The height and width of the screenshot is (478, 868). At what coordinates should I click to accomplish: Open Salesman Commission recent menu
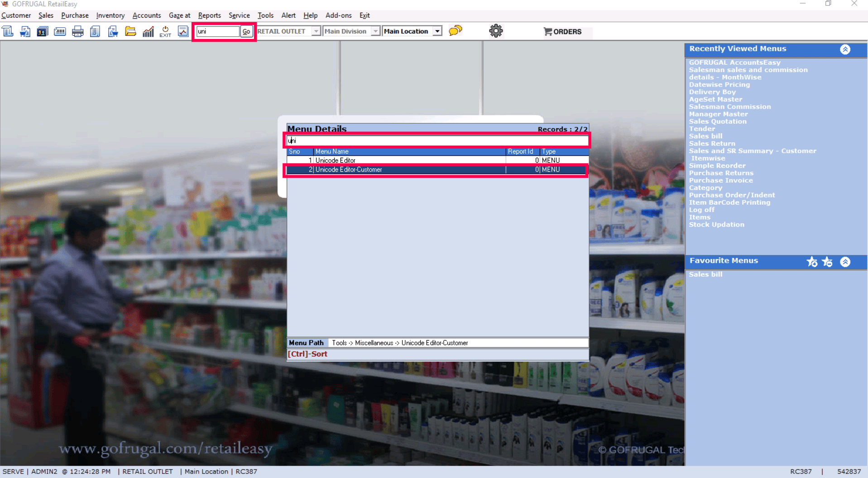pyautogui.click(x=729, y=107)
